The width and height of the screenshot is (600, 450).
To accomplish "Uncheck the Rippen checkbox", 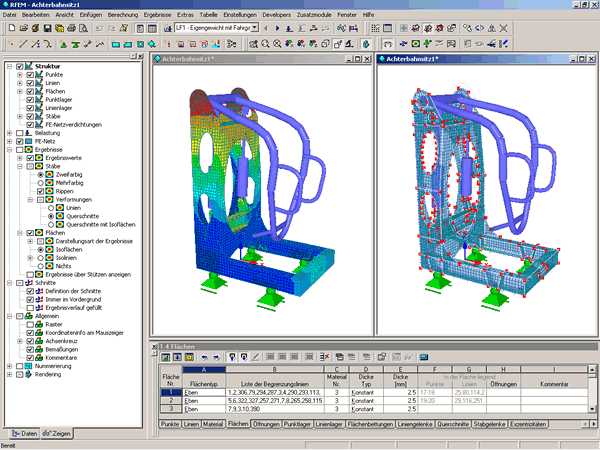I will (x=40, y=191).
